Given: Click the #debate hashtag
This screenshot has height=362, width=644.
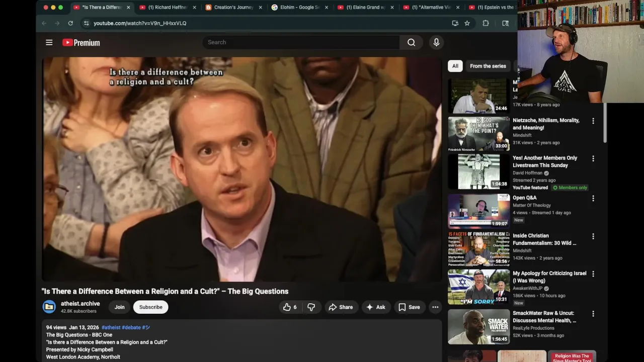Looking at the screenshot, I should (131, 327).
